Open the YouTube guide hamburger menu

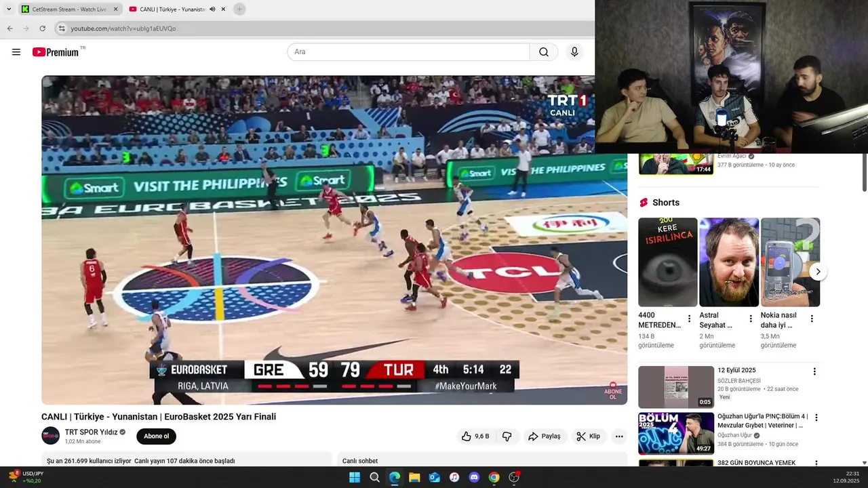pos(16,52)
